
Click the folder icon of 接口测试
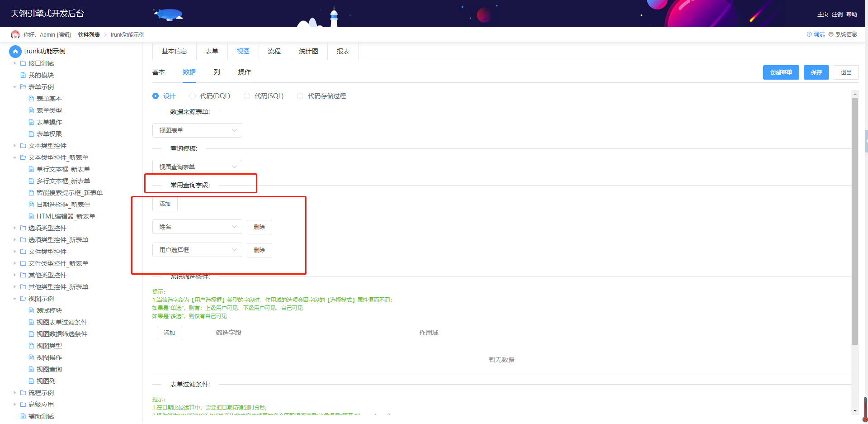pyautogui.click(x=23, y=63)
